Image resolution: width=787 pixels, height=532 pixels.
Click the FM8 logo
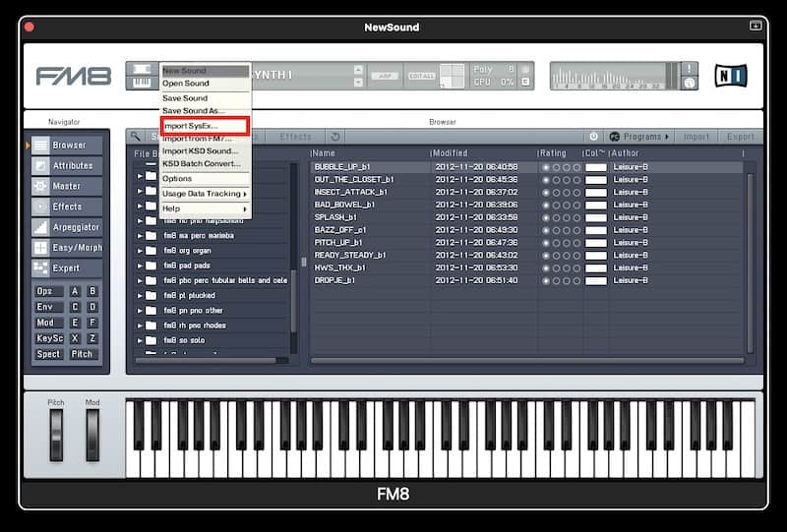coord(73,77)
